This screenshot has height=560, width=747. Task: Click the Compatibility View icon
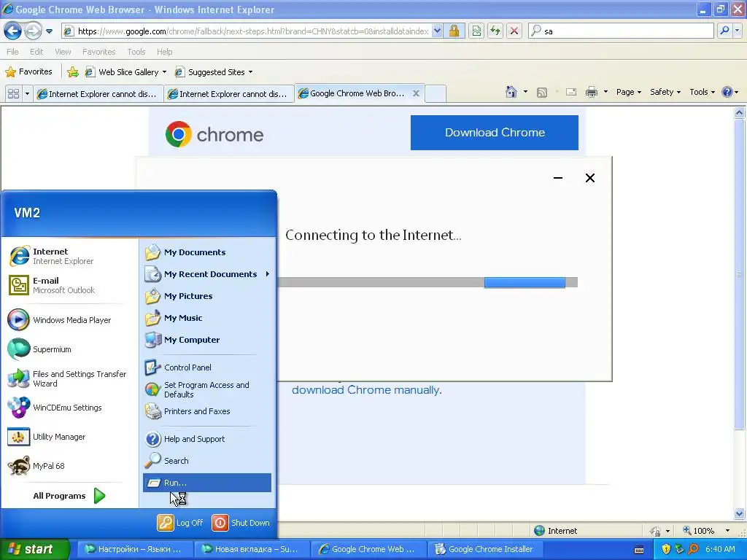click(x=476, y=31)
